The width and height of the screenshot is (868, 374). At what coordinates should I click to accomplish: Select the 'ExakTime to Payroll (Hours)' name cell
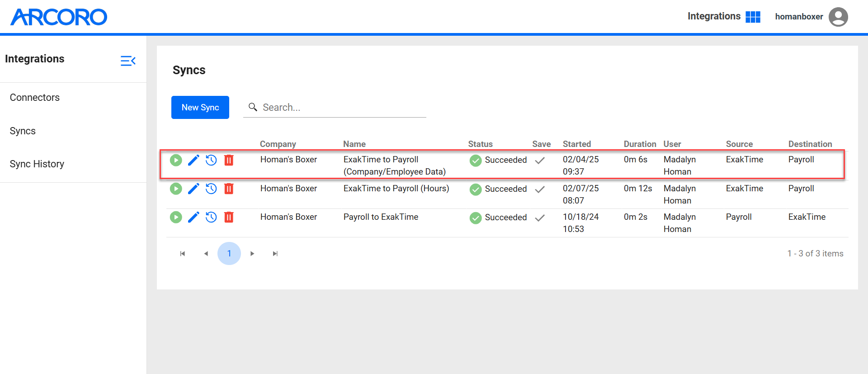point(396,189)
